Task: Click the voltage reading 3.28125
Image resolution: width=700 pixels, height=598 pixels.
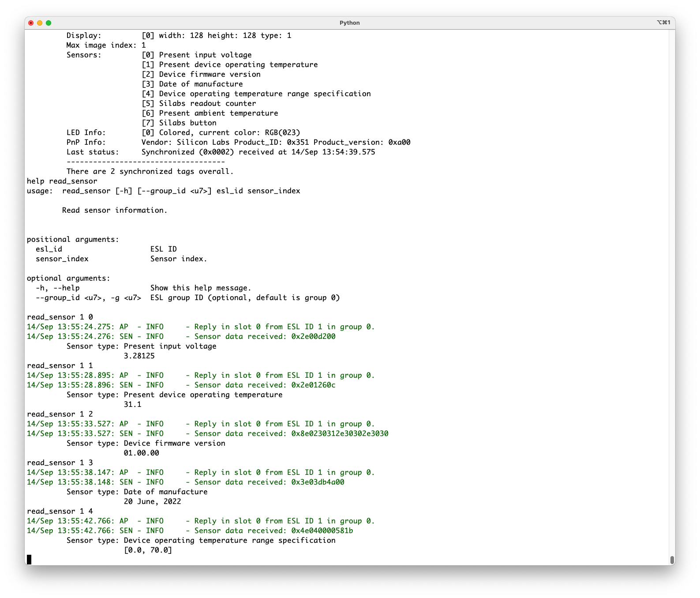Action: click(x=139, y=356)
